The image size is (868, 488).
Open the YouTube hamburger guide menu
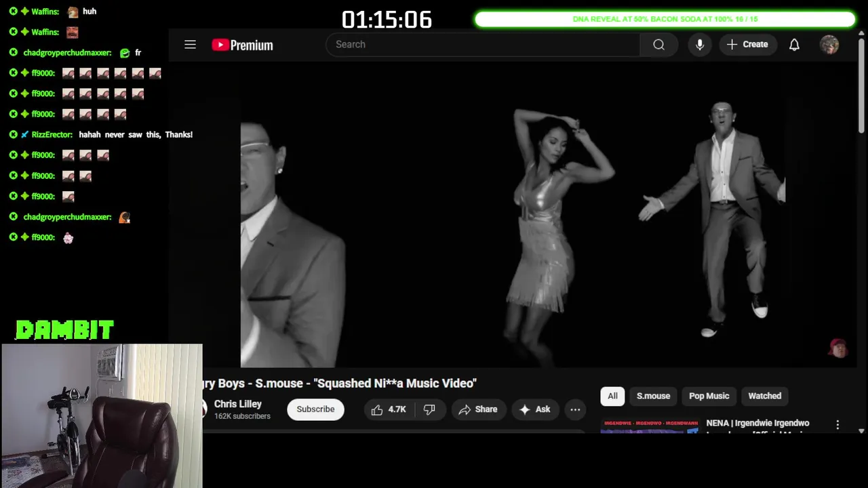click(190, 45)
